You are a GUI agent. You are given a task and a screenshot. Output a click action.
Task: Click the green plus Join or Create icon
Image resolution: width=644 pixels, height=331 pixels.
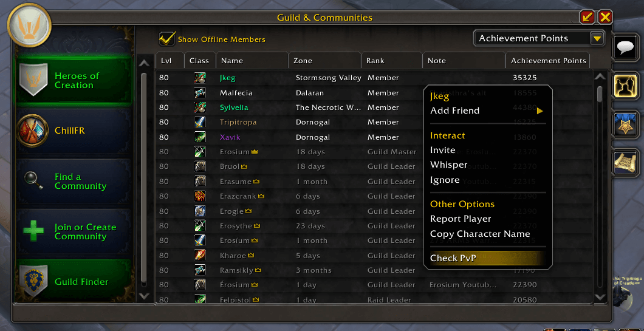click(33, 231)
